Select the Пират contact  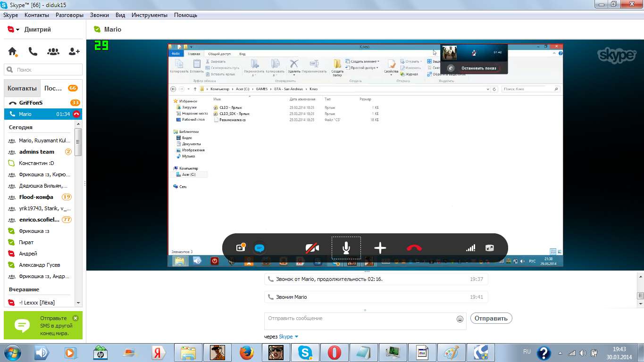40,242
